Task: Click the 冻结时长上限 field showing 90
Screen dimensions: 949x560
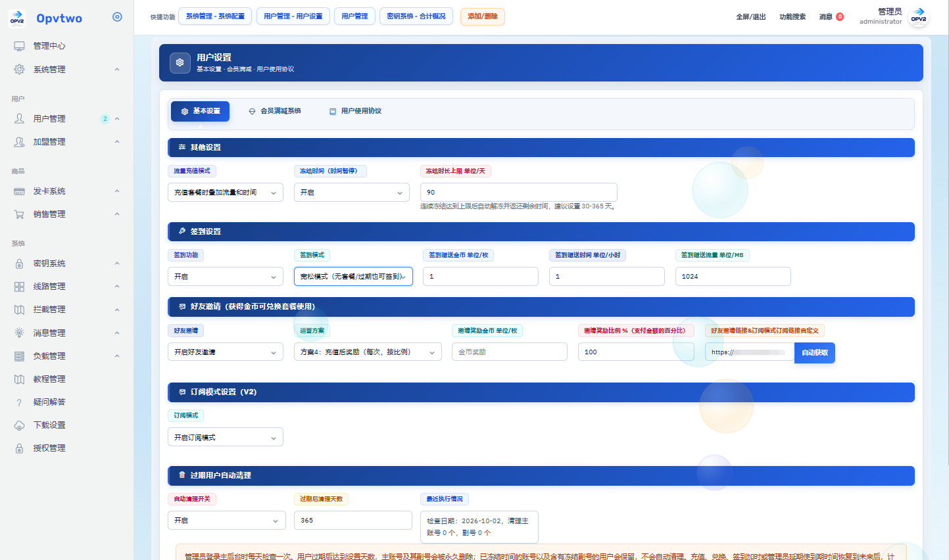Action: (x=519, y=193)
